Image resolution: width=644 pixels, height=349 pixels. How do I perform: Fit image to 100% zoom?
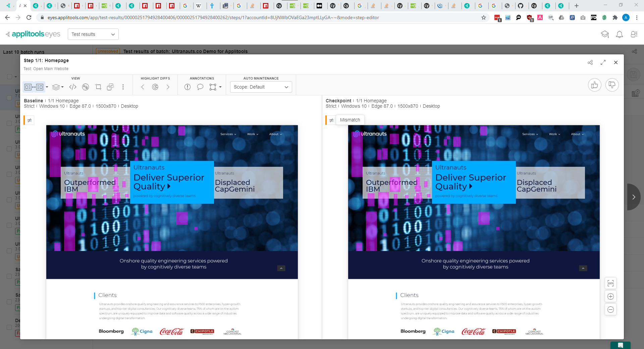coord(611,283)
